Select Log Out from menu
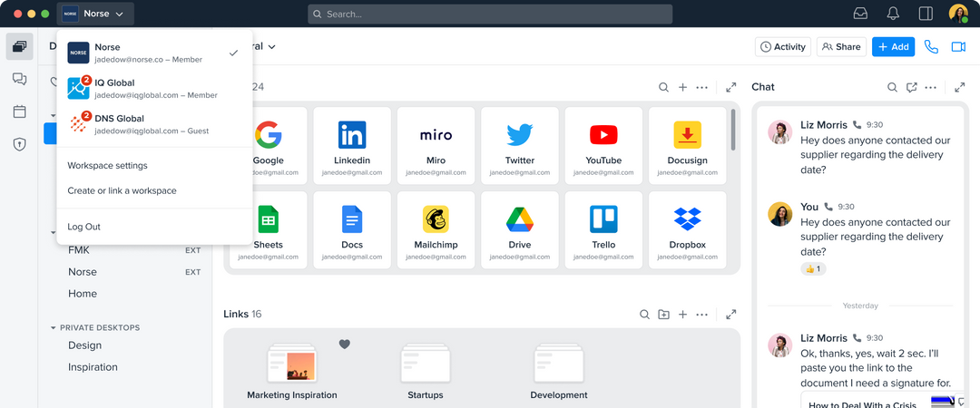980x408 pixels. [83, 227]
